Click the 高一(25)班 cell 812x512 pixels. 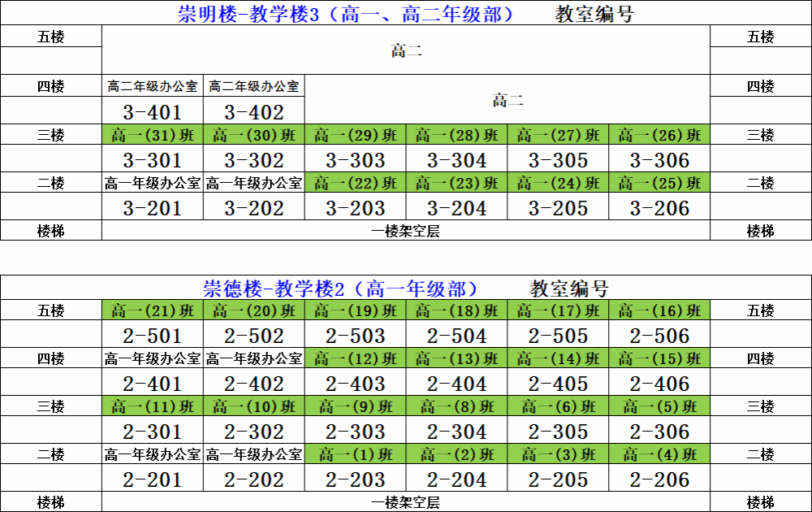(659, 183)
